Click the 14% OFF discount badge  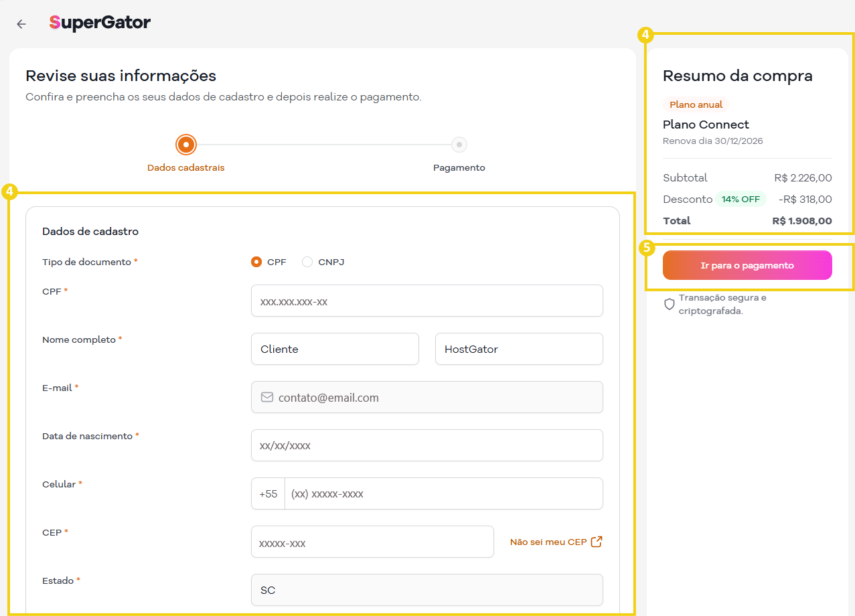(x=741, y=199)
